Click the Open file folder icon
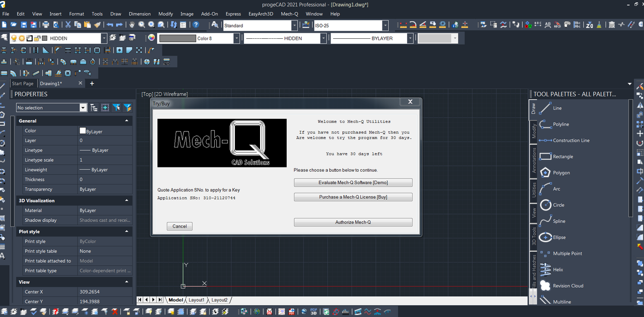 14,25
